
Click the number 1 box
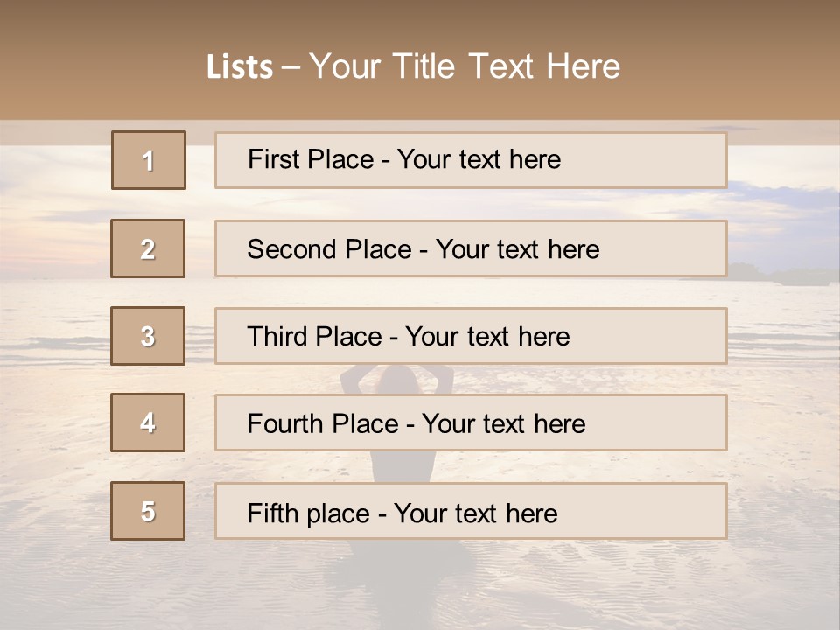[x=148, y=160]
